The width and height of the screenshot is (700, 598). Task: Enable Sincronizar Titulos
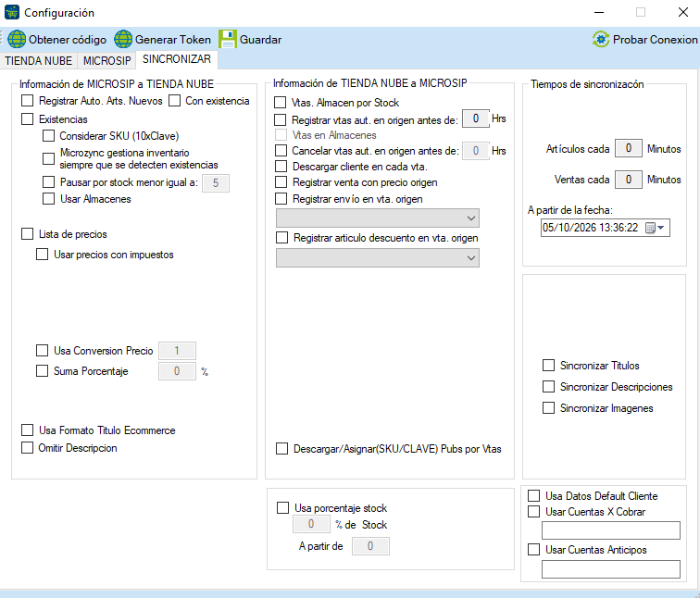coord(549,366)
